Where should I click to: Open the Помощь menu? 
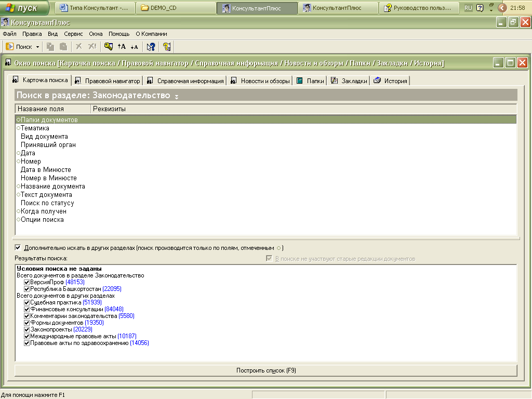tap(119, 34)
